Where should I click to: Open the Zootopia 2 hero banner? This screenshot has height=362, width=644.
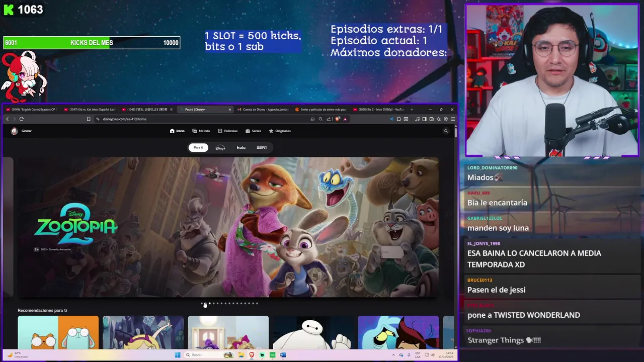click(228, 227)
